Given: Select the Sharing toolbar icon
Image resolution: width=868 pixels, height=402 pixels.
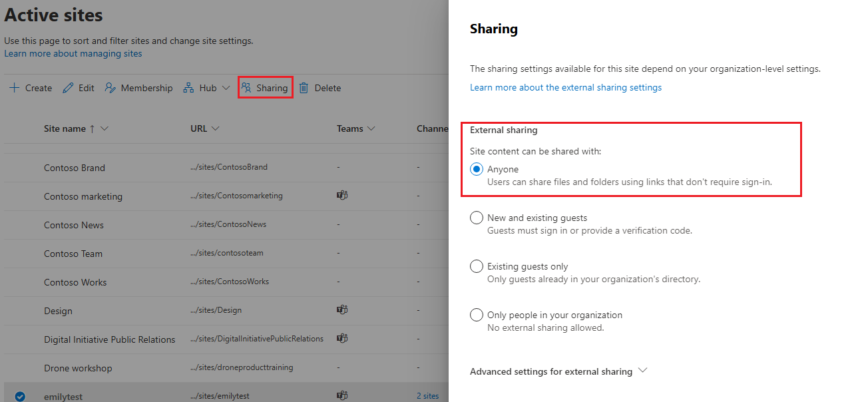Looking at the screenshot, I should click(x=247, y=87).
